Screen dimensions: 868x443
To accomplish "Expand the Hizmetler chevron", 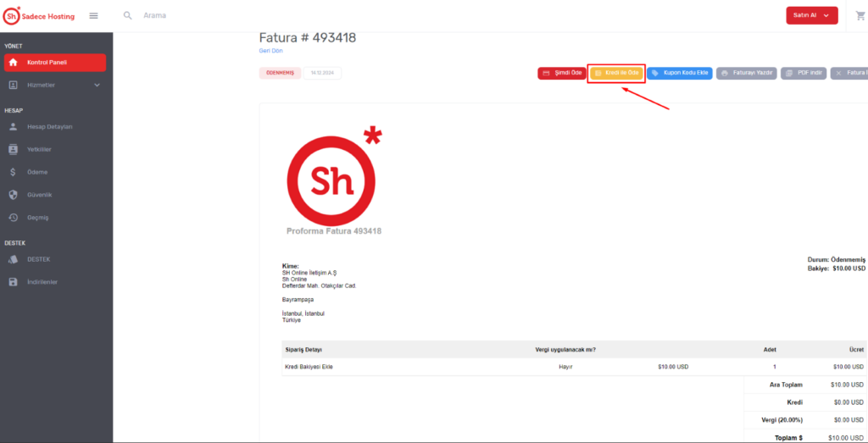I will 97,86.
